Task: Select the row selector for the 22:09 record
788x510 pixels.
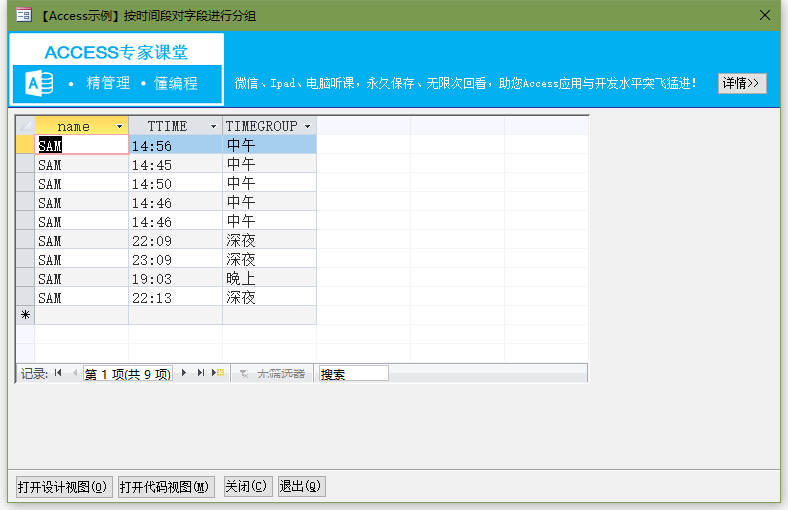Action: pos(25,240)
